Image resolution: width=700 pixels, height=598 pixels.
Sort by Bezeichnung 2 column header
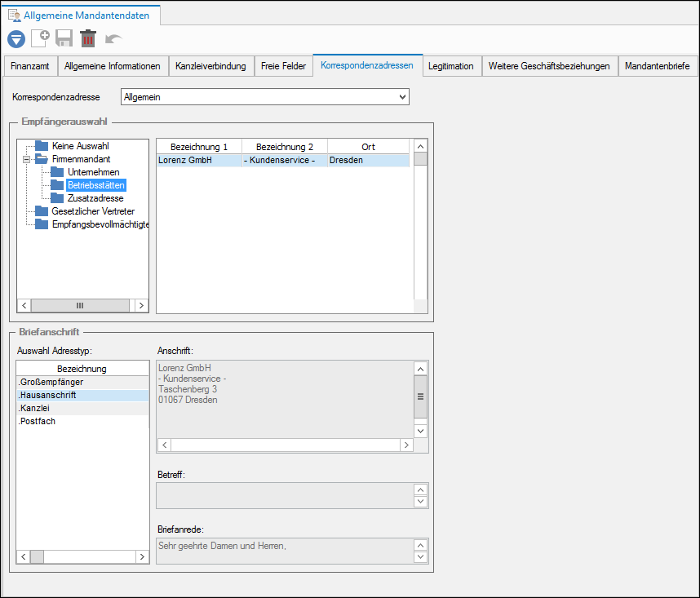[x=284, y=147]
